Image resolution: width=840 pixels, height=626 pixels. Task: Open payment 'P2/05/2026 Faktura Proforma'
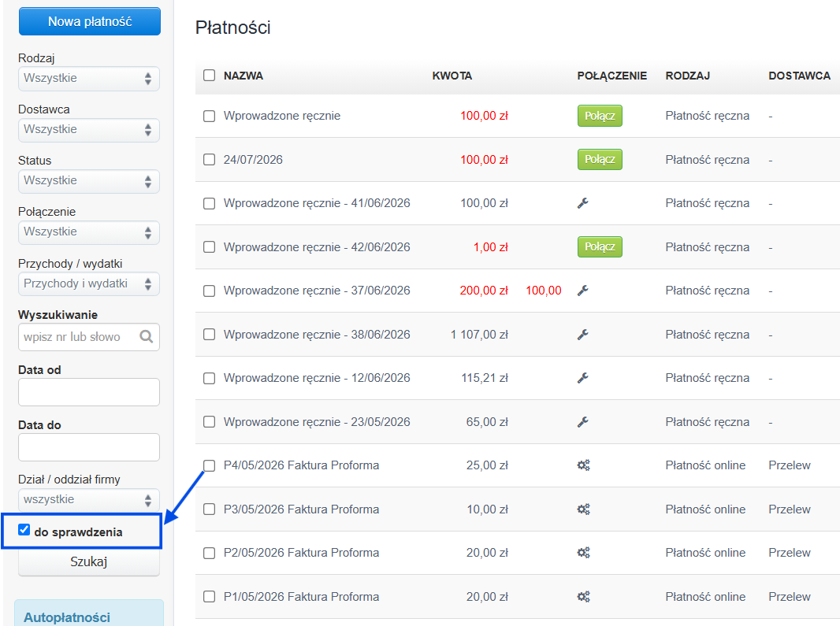coord(301,553)
